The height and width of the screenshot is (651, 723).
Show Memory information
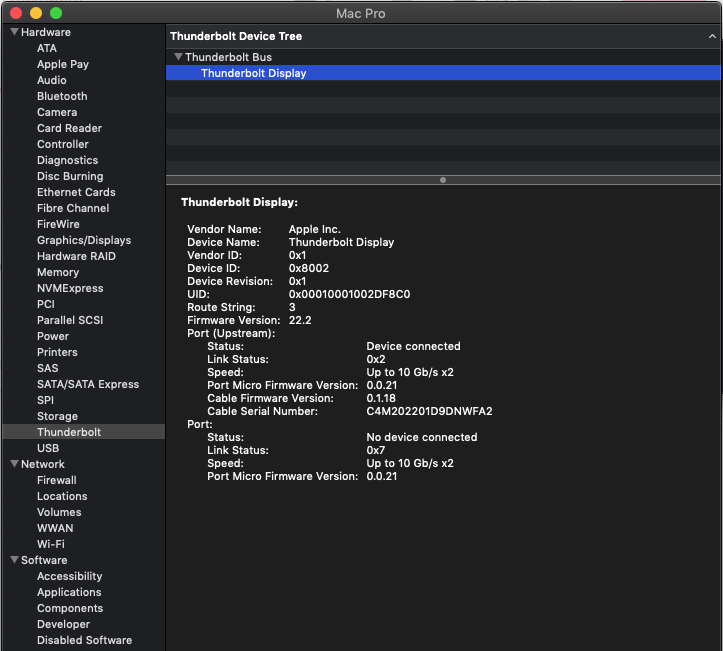(x=58, y=272)
